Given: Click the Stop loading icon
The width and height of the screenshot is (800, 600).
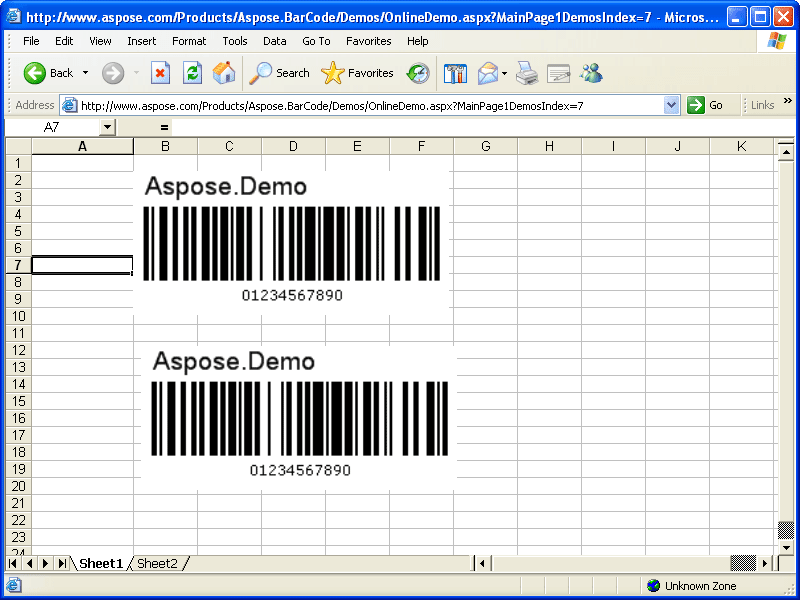Looking at the screenshot, I should [162, 73].
